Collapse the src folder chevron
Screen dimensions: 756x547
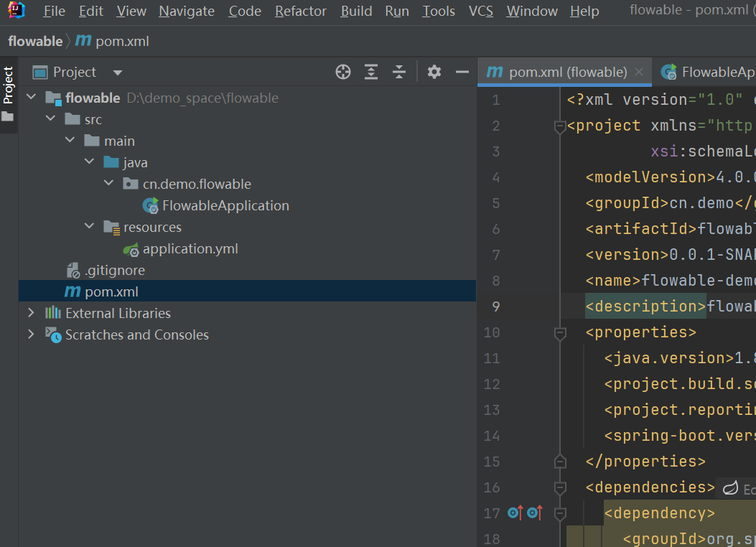[51, 118]
